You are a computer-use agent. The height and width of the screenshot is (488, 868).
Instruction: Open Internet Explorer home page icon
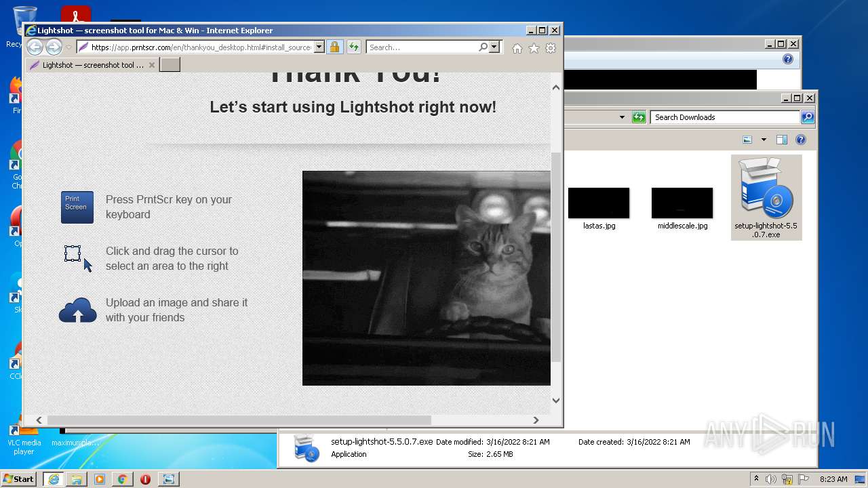(517, 48)
